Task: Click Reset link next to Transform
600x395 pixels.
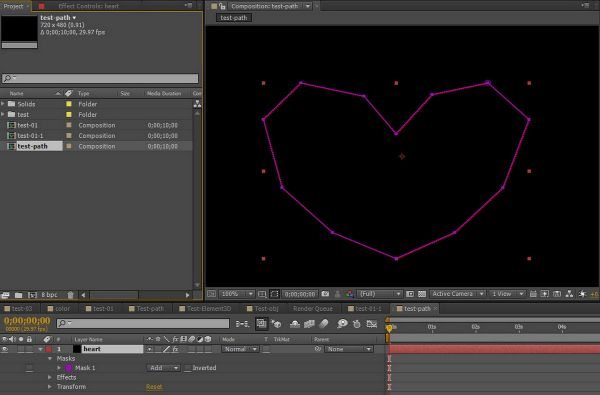Action: 154,387
